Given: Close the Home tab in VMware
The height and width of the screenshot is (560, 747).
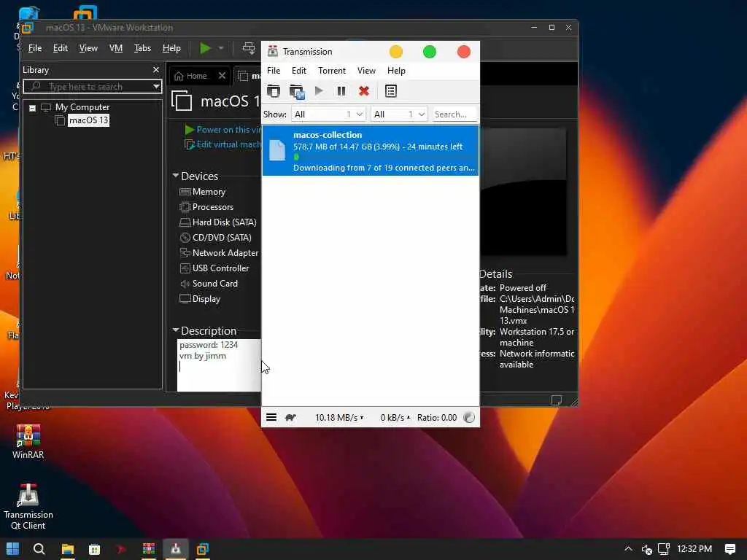Looking at the screenshot, I should 222,76.
